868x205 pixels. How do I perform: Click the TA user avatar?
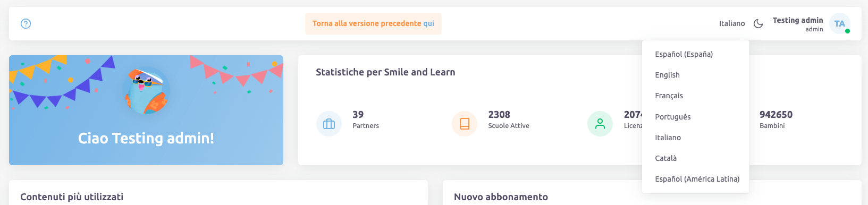click(x=839, y=23)
